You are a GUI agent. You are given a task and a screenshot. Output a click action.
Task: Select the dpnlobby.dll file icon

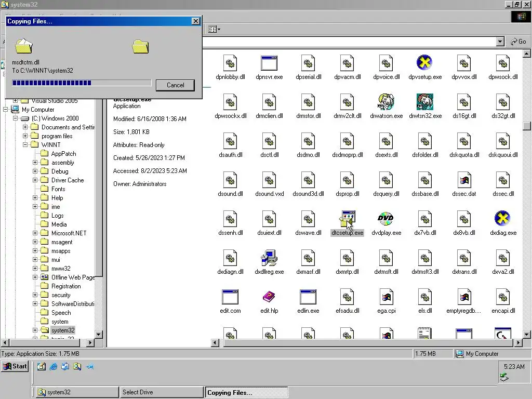(230, 63)
